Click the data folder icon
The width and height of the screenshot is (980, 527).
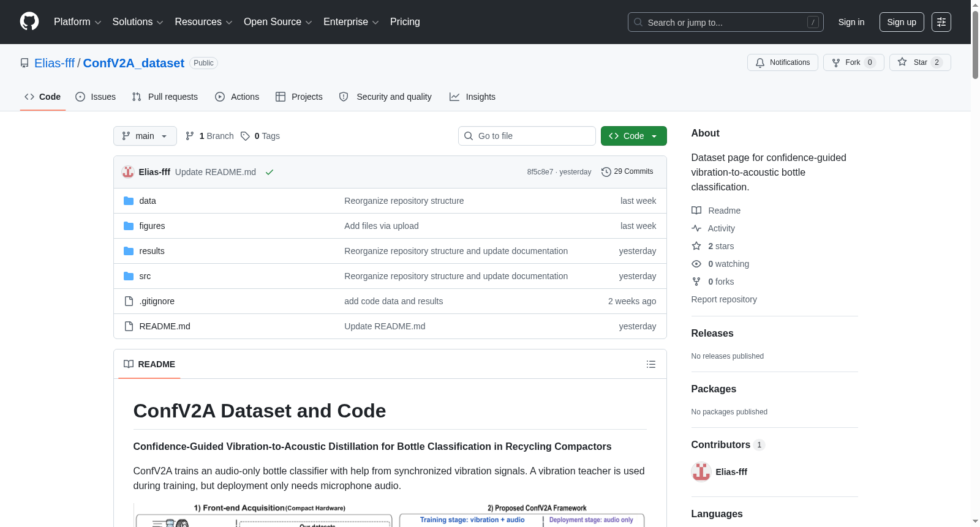coord(129,201)
